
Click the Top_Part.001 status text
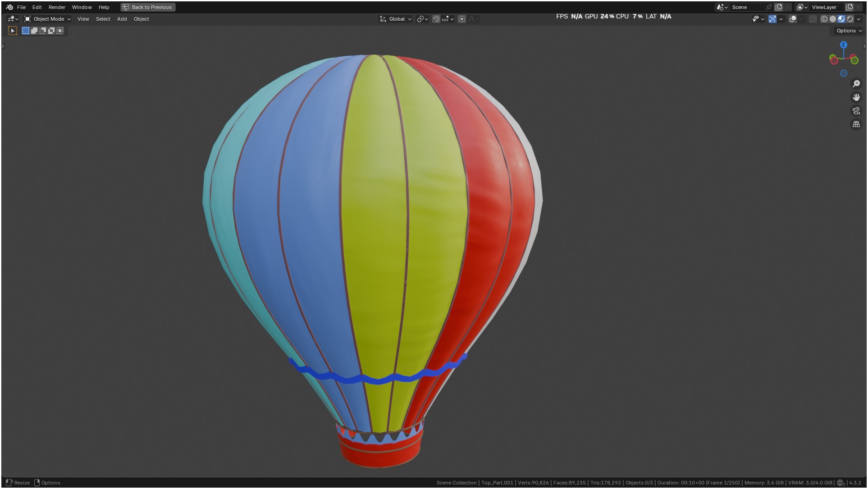tap(497, 483)
